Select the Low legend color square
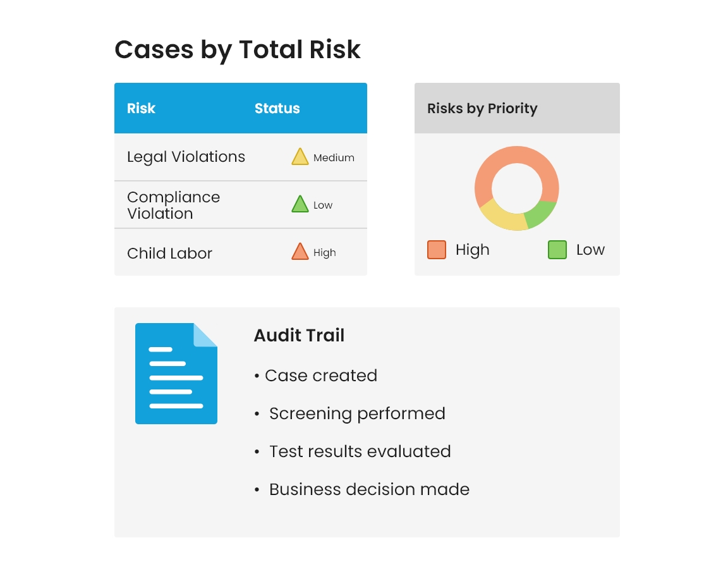This screenshot has width=728, height=569. [x=557, y=250]
